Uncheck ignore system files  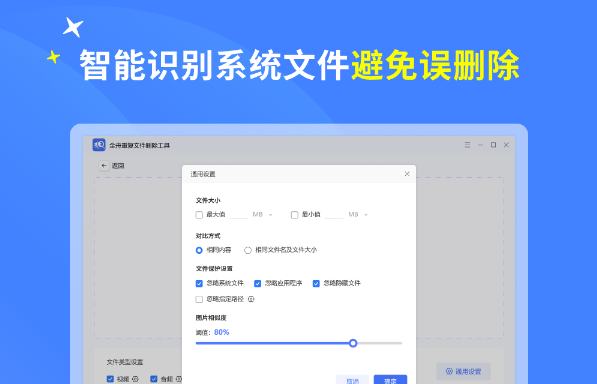point(199,284)
